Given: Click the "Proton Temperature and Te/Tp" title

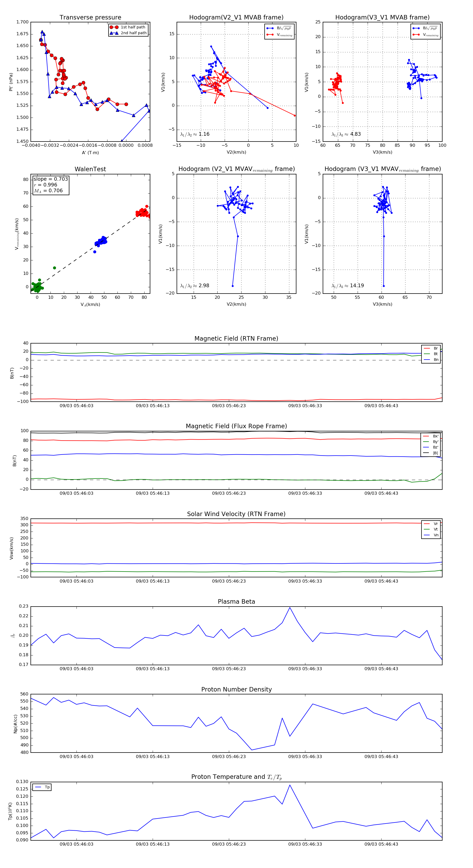Looking at the screenshot, I should pos(236,777).
